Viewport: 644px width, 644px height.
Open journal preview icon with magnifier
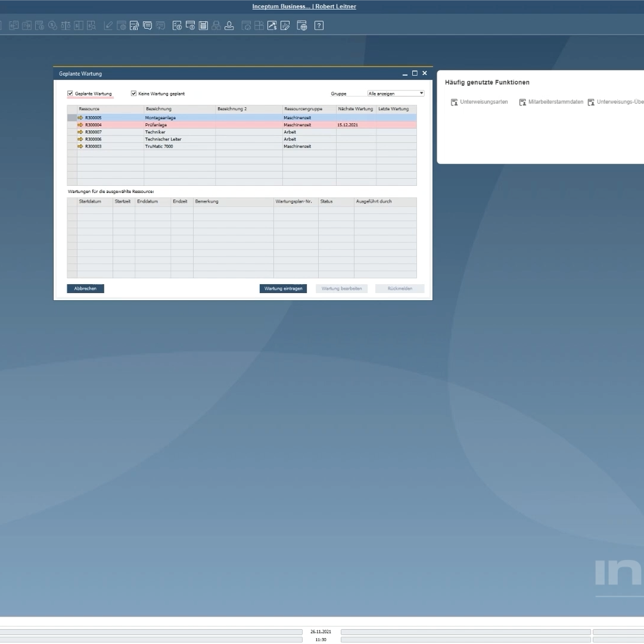[x=92, y=26]
